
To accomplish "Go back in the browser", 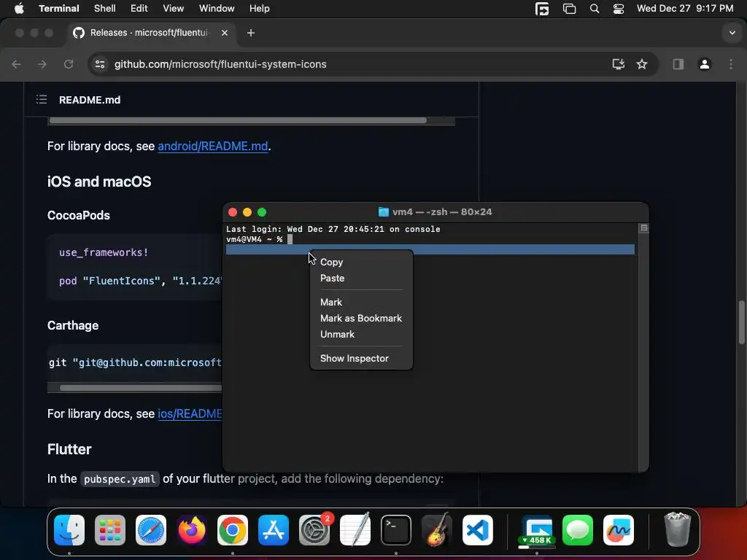I will (16, 64).
